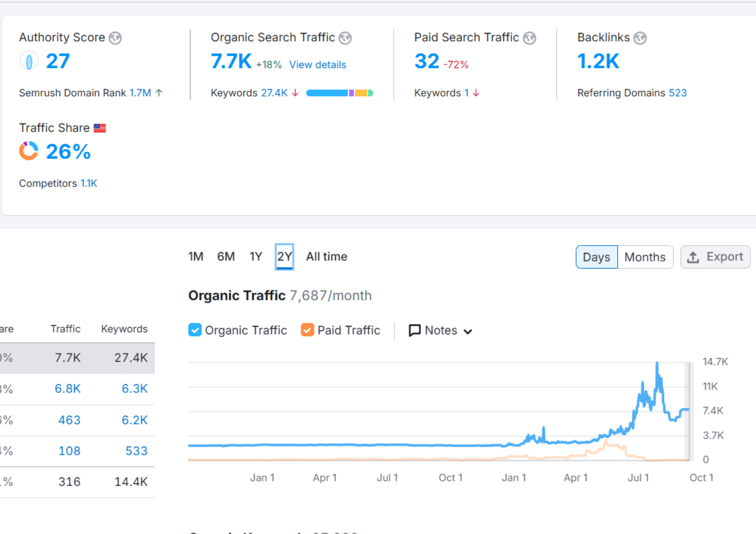Click the Traffic Share donut chart icon
This screenshot has height=534, width=756.
[x=29, y=151]
